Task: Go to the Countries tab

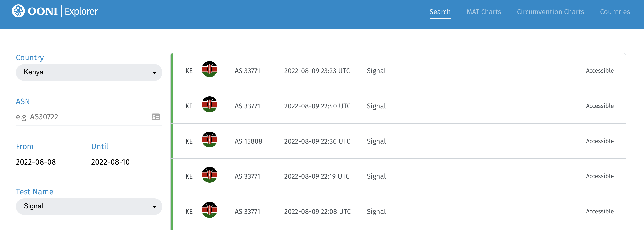Action: click(615, 12)
